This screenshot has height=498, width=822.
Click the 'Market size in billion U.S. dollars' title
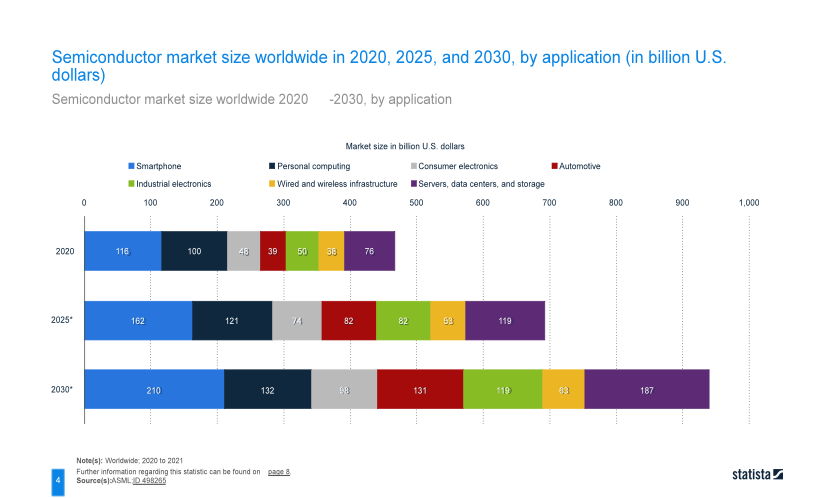pyautogui.click(x=405, y=146)
